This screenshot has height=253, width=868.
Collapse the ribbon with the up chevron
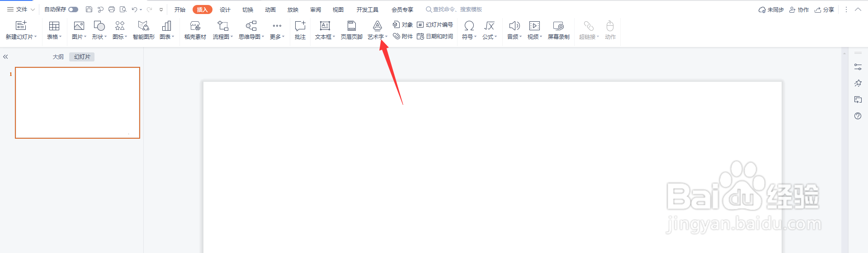click(x=858, y=9)
